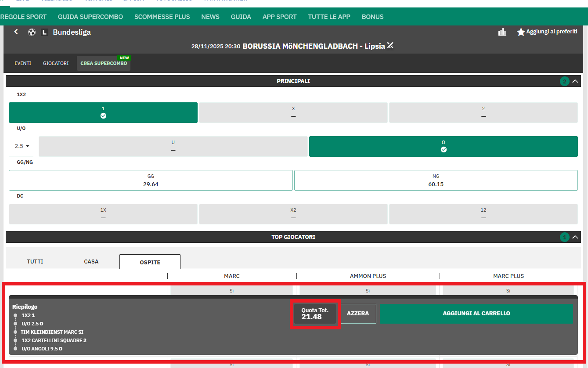Collapse the Principali section
Viewport: 588px width, 368px height.
coord(575,81)
